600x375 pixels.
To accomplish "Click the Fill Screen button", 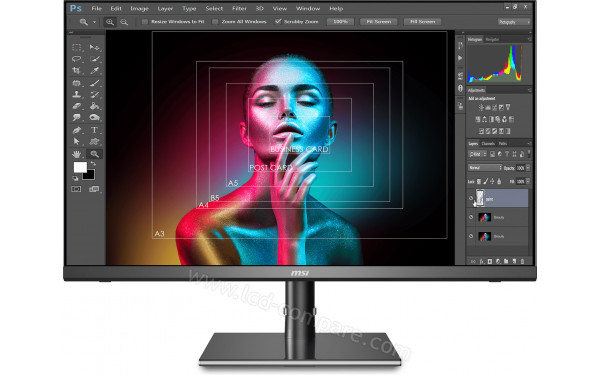I will [422, 22].
